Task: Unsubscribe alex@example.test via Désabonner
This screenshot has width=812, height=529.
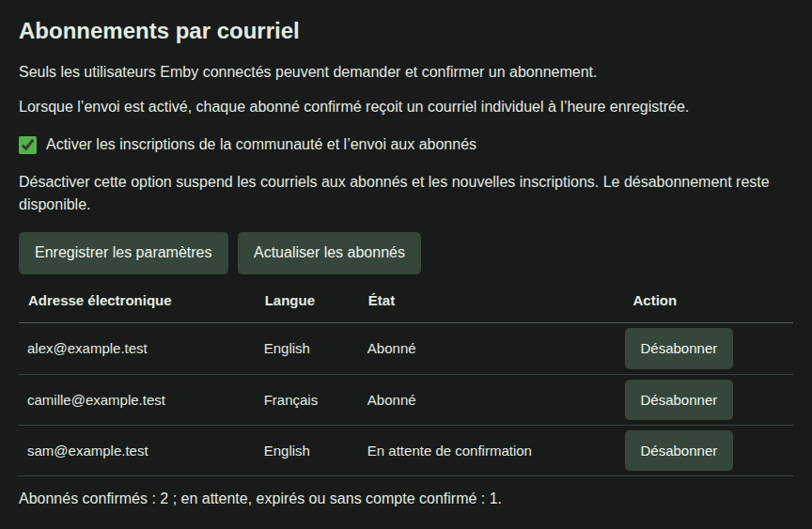Action: pos(679,349)
